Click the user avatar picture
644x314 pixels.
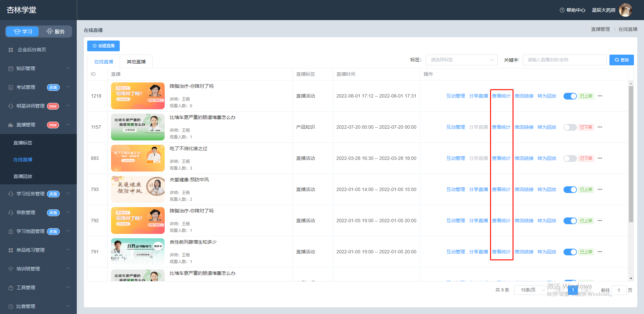pos(626,10)
